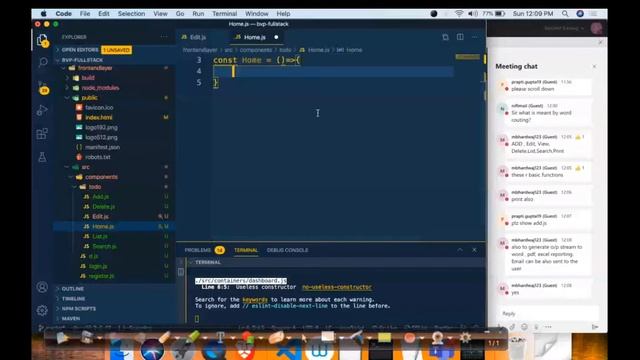Open Search.js in the todo folder
Viewport: 640px width, 360px height.
pos(104,247)
